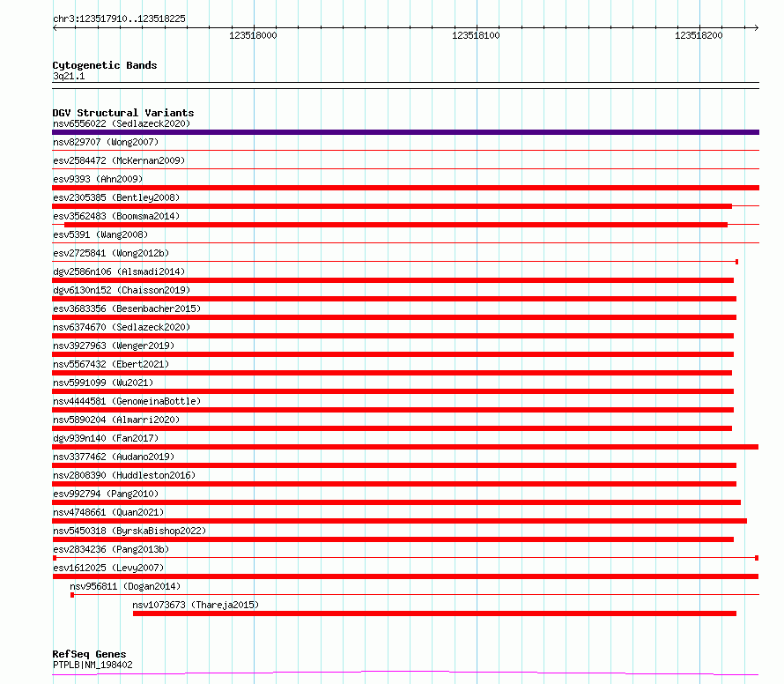
Task: Click the ruler's left arrow end
Action: (x=55, y=27)
